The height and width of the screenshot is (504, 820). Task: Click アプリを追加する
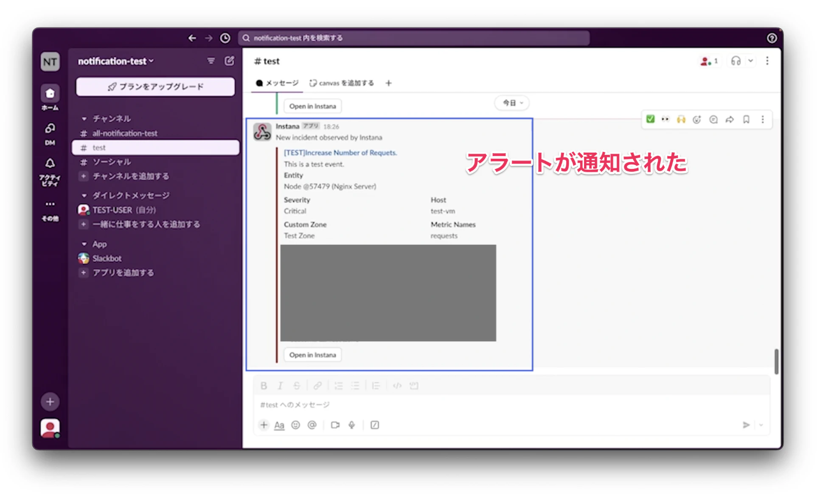click(x=123, y=273)
